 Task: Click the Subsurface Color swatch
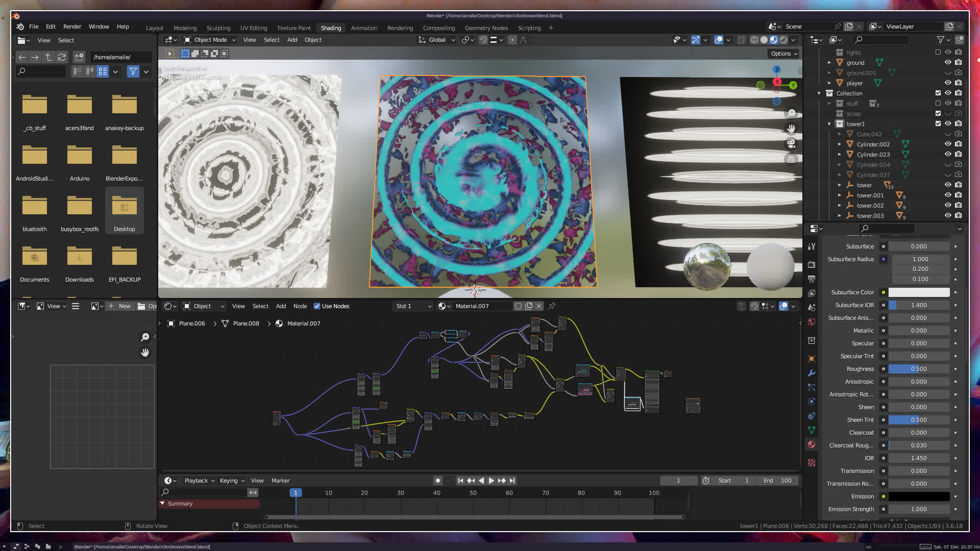tap(919, 292)
